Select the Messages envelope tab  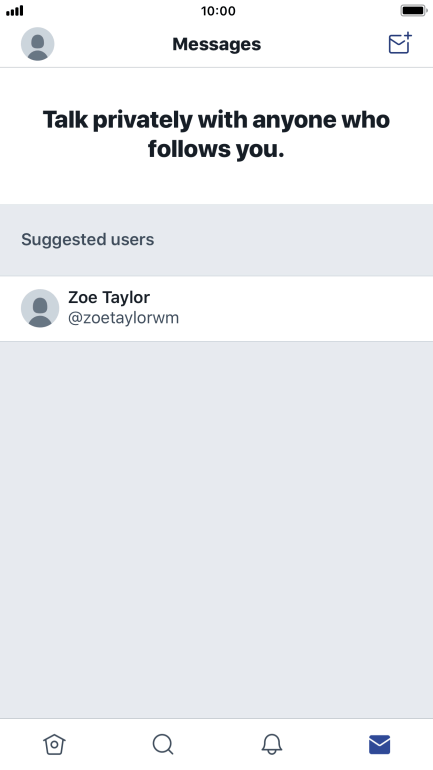pos(379,744)
